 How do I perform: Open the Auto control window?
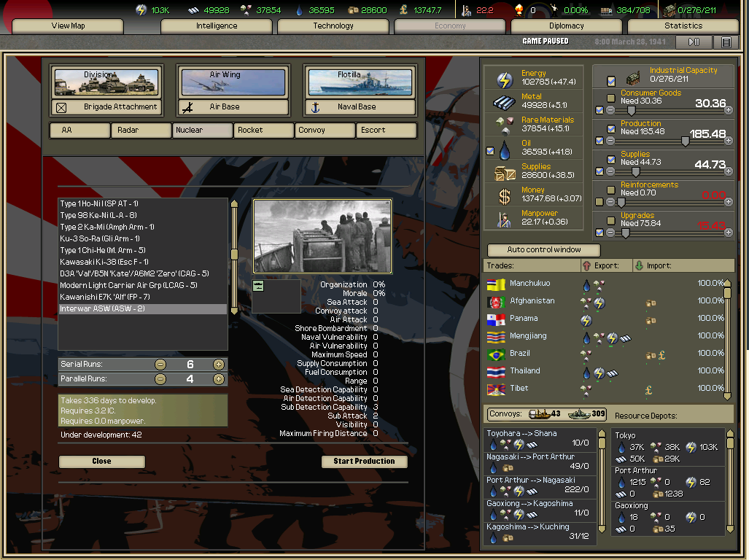pyautogui.click(x=544, y=249)
